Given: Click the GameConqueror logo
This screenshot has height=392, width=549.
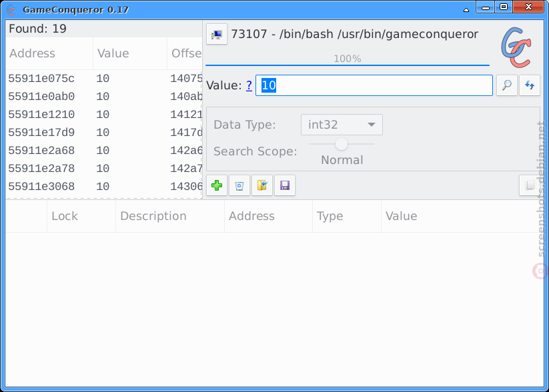Looking at the screenshot, I should pyautogui.click(x=516, y=48).
